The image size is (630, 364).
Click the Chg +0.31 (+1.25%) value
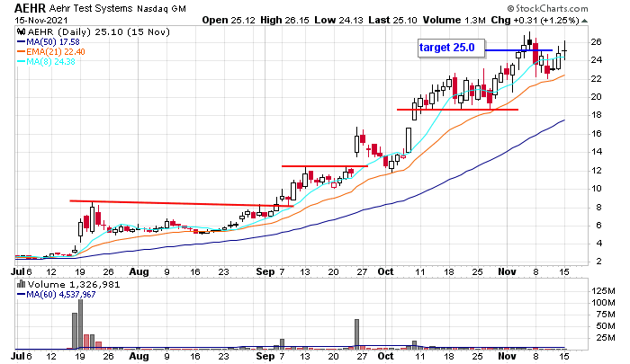point(535,20)
